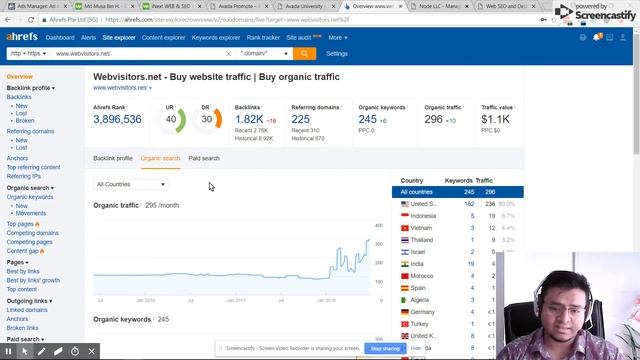Open Referring domains in the sidebar
Image resolution: width=640 pixels, height=360 pixels.
[30, 131]
